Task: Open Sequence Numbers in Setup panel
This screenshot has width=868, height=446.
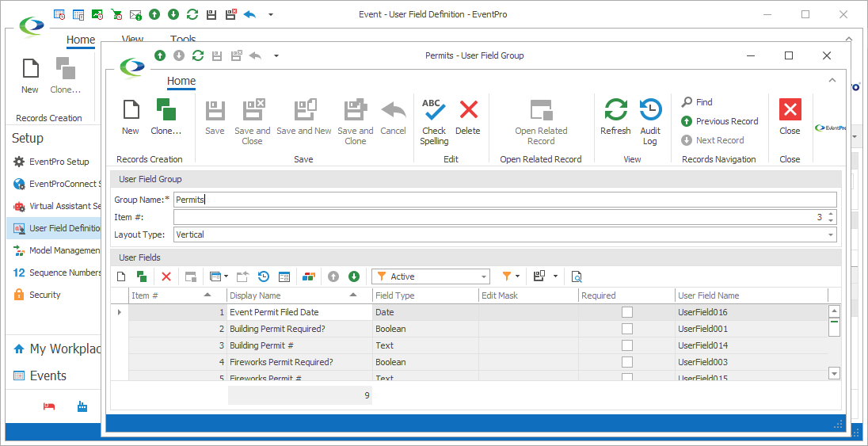Action: (53, 273)
